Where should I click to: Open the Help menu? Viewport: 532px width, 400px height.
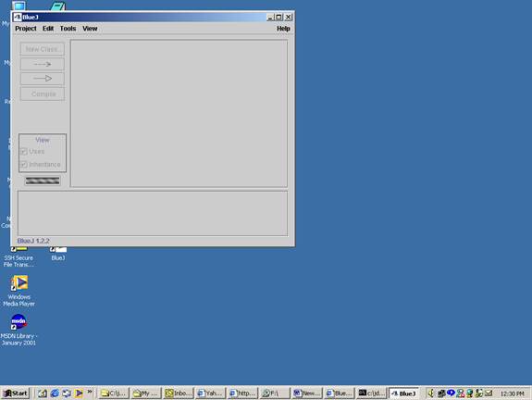point(283,29)
